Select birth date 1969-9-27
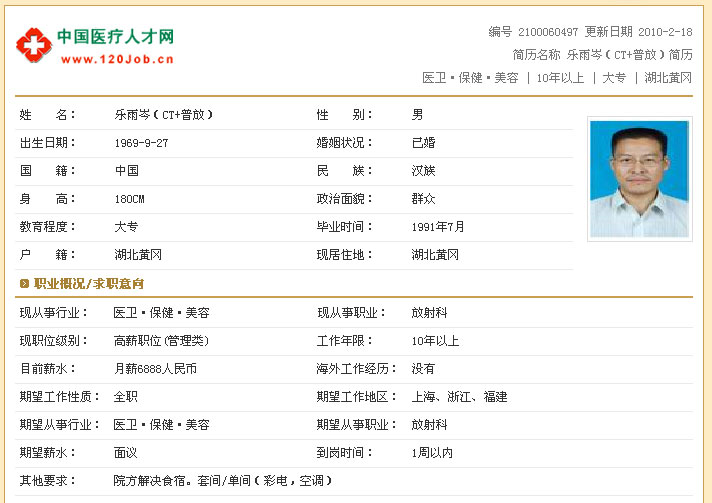 pyautogui.click(x=141, y=143)
